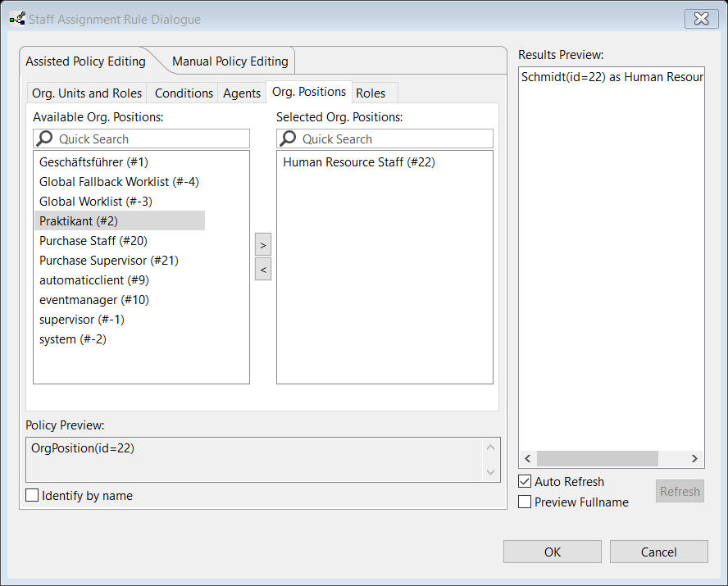Click the Policy Preview scroll up arrow
728x586 pixels.
[490, 447]
